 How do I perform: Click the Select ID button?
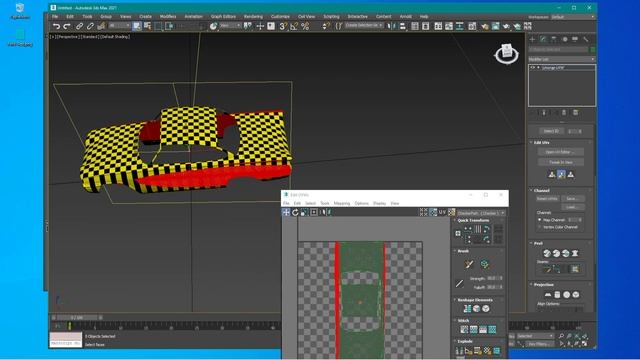551,131
